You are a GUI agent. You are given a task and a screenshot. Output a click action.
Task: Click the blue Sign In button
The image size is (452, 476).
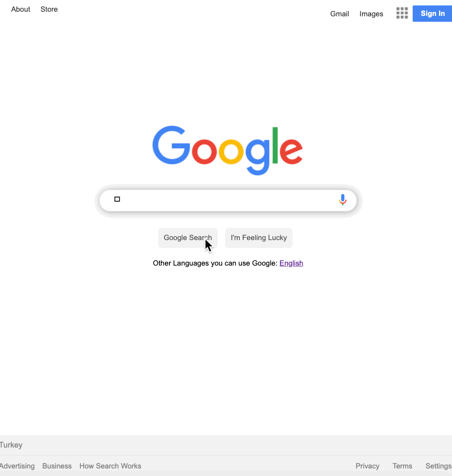coord(432,14)
